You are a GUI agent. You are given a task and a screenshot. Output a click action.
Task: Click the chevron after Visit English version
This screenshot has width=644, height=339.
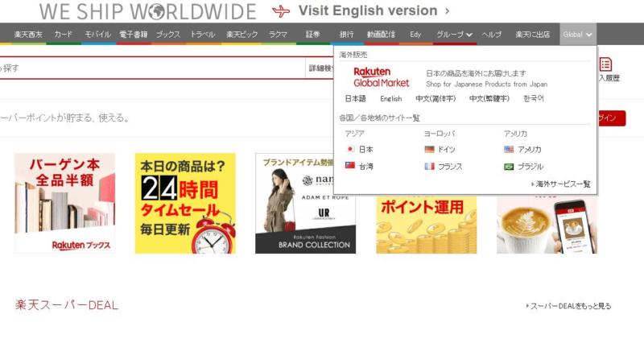pyautogui.click(x=448, y=11)
